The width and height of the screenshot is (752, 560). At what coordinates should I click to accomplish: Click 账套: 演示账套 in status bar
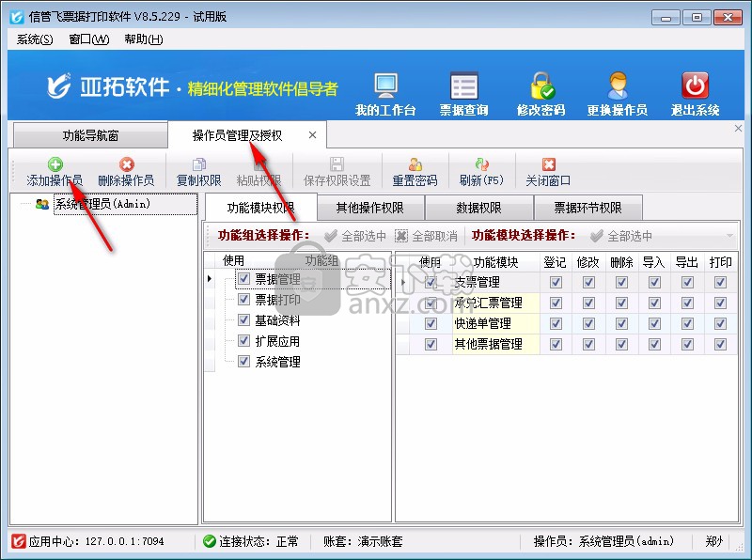point(363,542)
